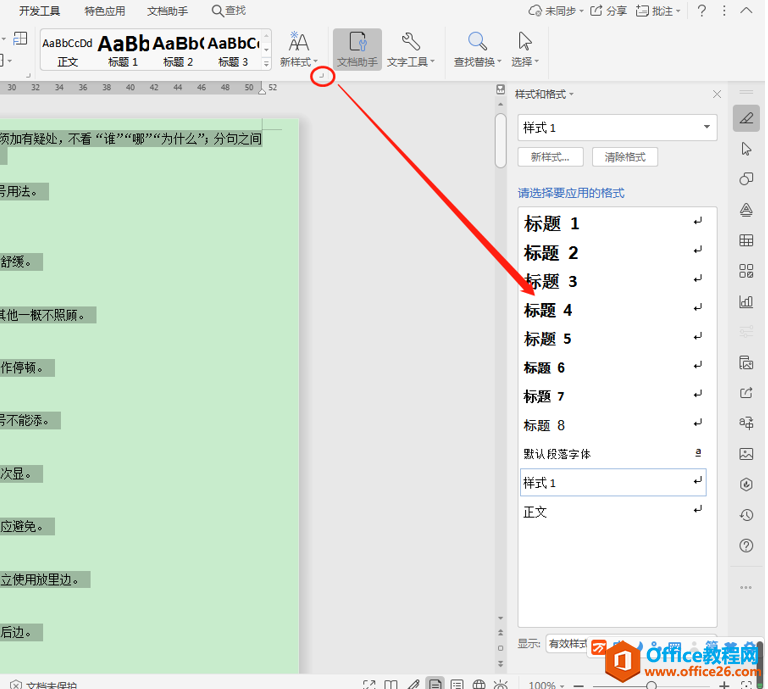Screen dimensions: 768x689
Task: Open the shapes icon in sidebar
Action: (746, 179)
